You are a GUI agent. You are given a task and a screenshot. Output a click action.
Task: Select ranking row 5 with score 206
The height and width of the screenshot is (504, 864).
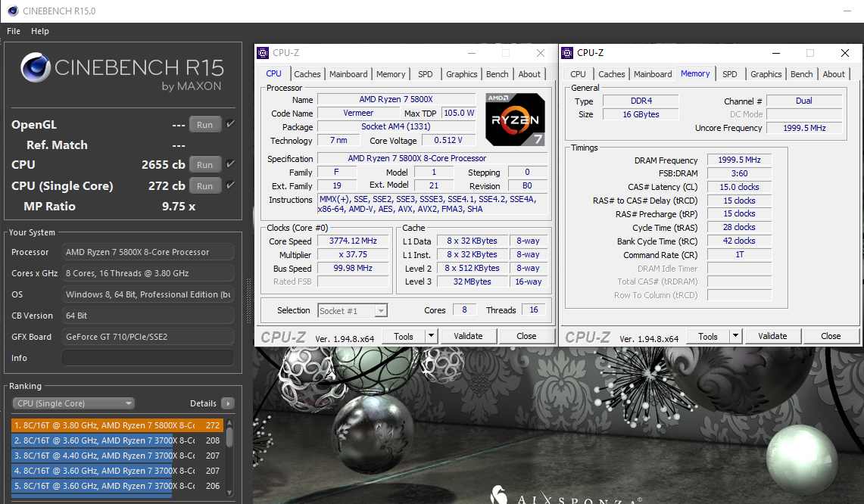click(x=117, y=486)
